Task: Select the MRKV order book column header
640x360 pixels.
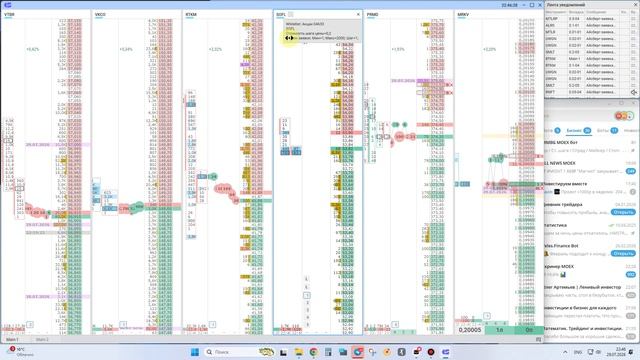Action: [x=463, y=14]
